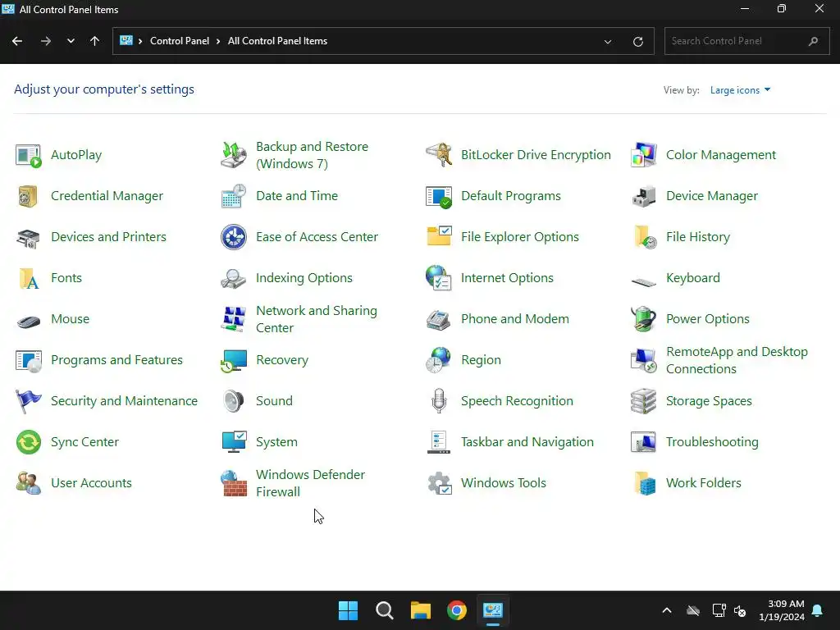Open the Programs and Features icon
The width and height of the screenshot is (840, 630).
pyautogui.click(x=29, y=361)
